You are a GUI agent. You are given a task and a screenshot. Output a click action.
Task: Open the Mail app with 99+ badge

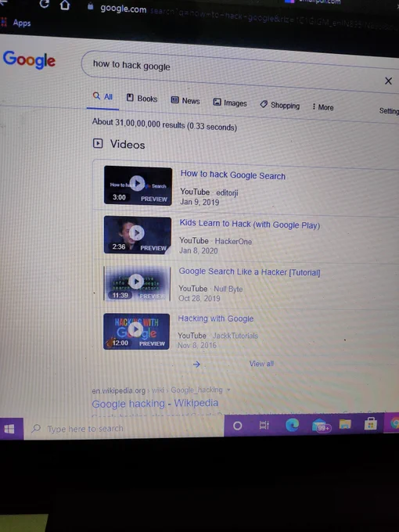point(320,425)
